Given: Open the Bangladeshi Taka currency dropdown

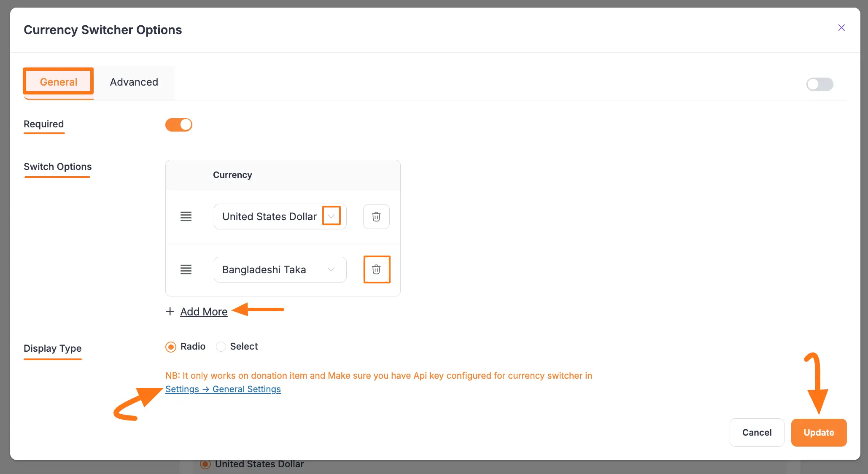Looking at the screenshot, I should [x=331, y=269].
